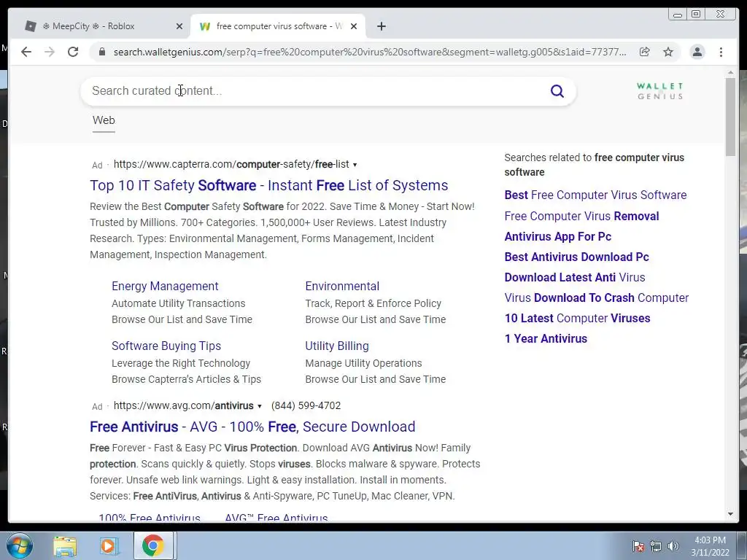Click 1 Year Antivirus search

[x=546, y=339]
